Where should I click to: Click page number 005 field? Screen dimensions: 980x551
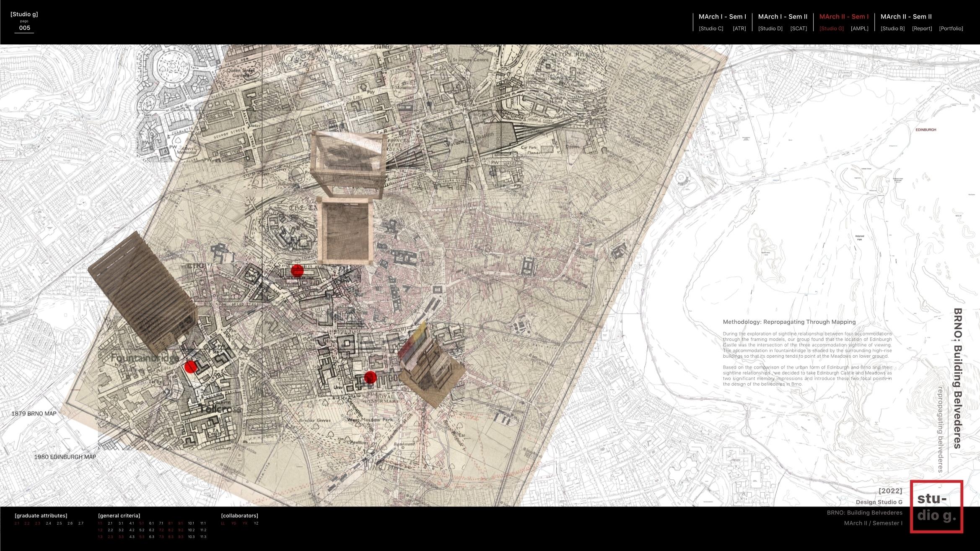click(24, 28)
